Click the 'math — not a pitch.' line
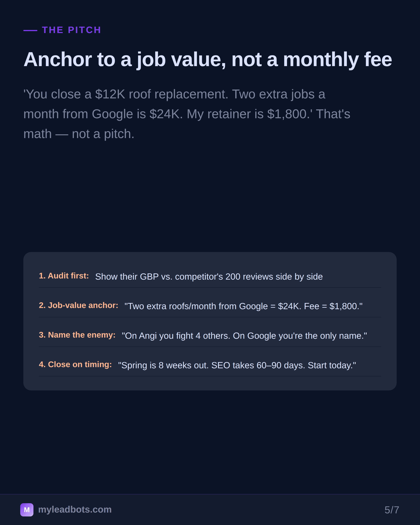This screenshot has width=420, height=525. coord(79,134)
